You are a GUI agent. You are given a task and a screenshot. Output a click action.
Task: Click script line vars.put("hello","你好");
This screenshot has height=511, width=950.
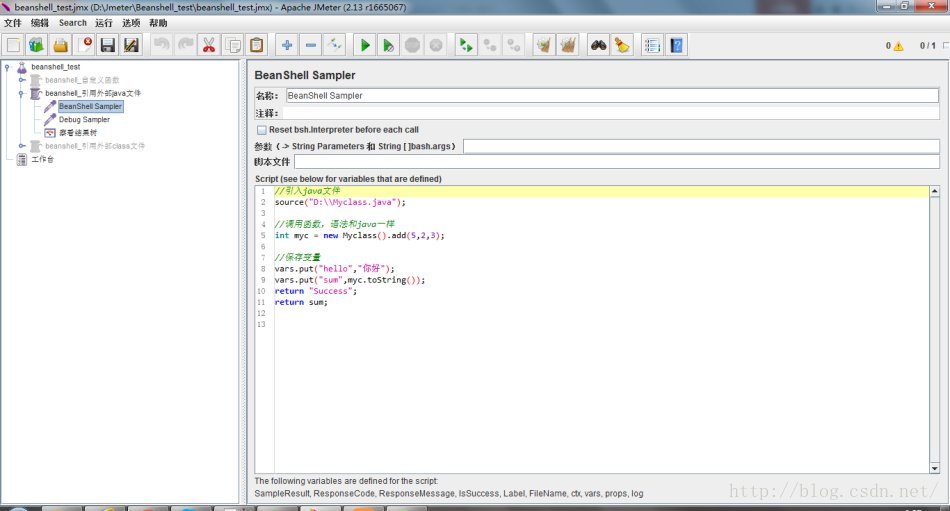tap(334, 269)
